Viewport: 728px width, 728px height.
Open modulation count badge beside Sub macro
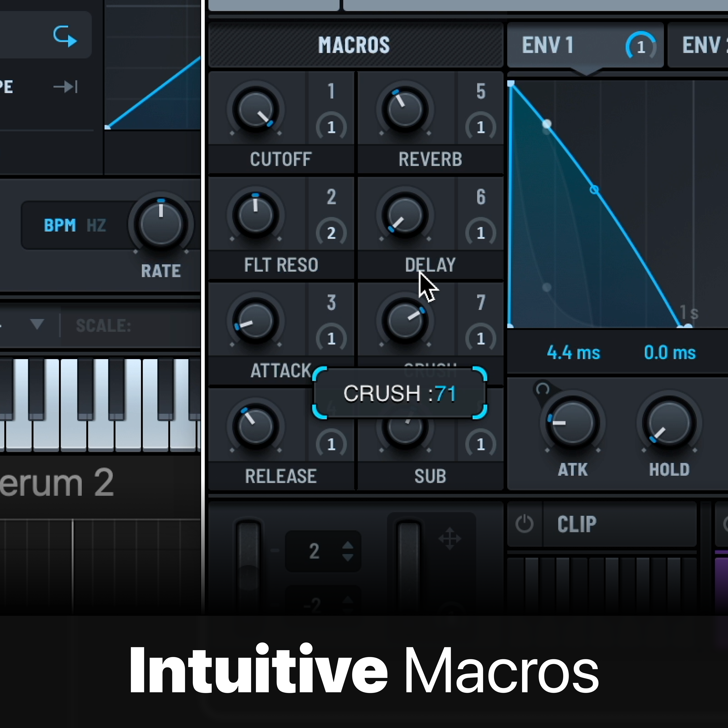[x=480, y=444]
